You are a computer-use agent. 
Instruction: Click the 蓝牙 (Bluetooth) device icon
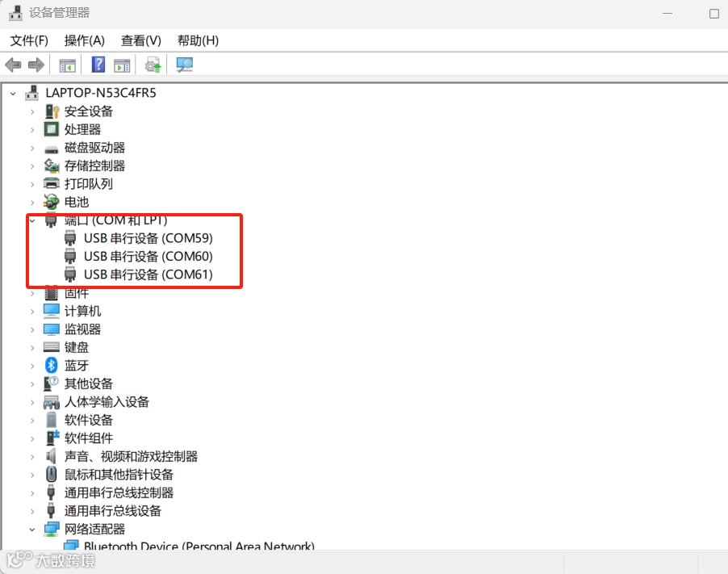pos(49,365)
